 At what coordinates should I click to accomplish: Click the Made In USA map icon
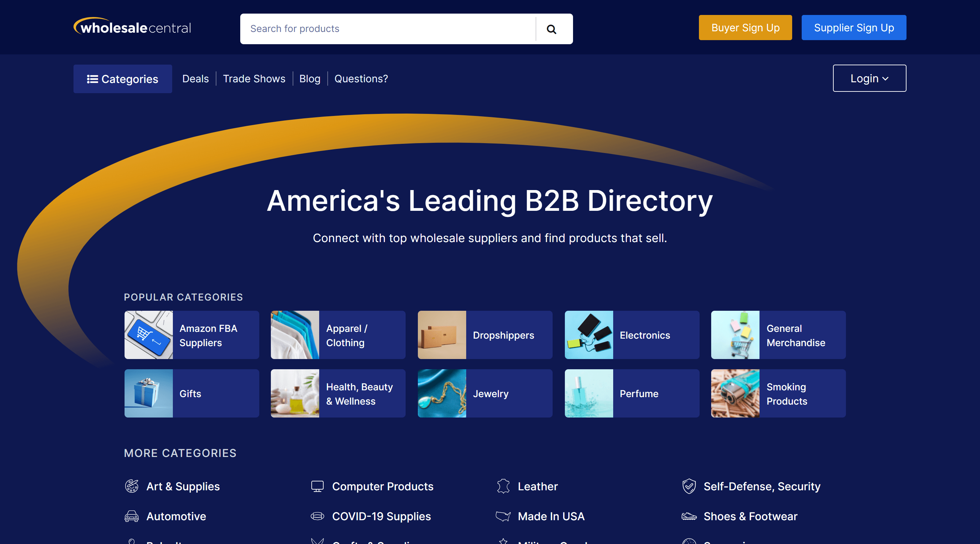(503, 516)
